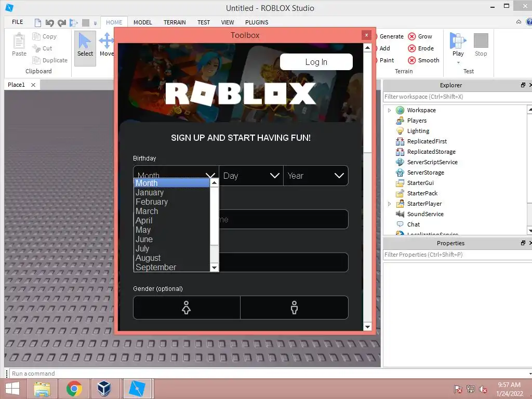Select the female gender icon

[187, 308]
